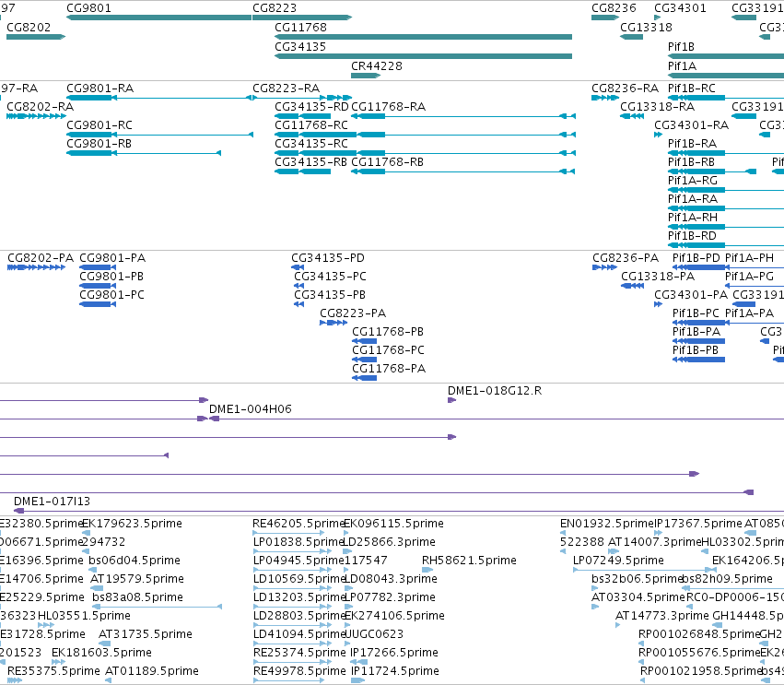This screenshot has height=685, width=784.
Task: Select the Pif1B-RD transcript label
Action: [692, 236]
